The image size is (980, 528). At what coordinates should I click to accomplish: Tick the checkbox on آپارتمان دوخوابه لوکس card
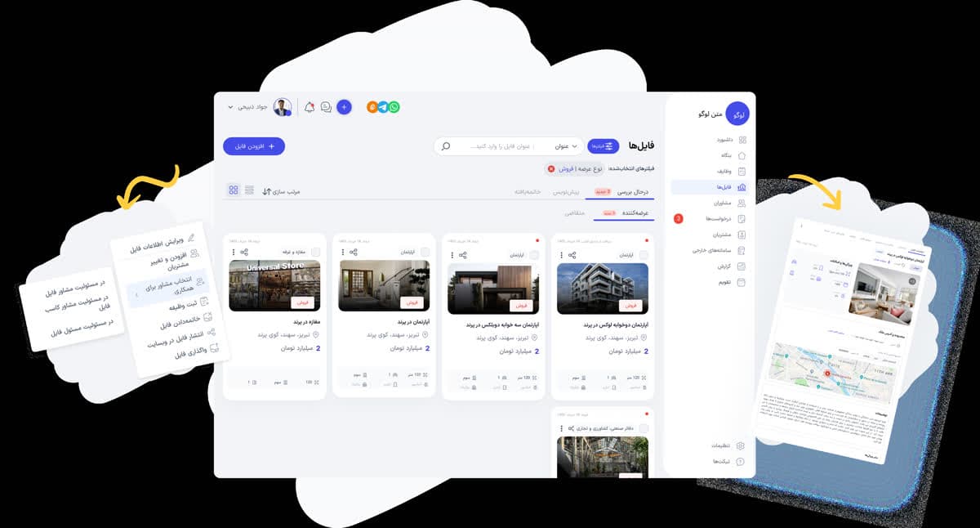click(644, 254)
